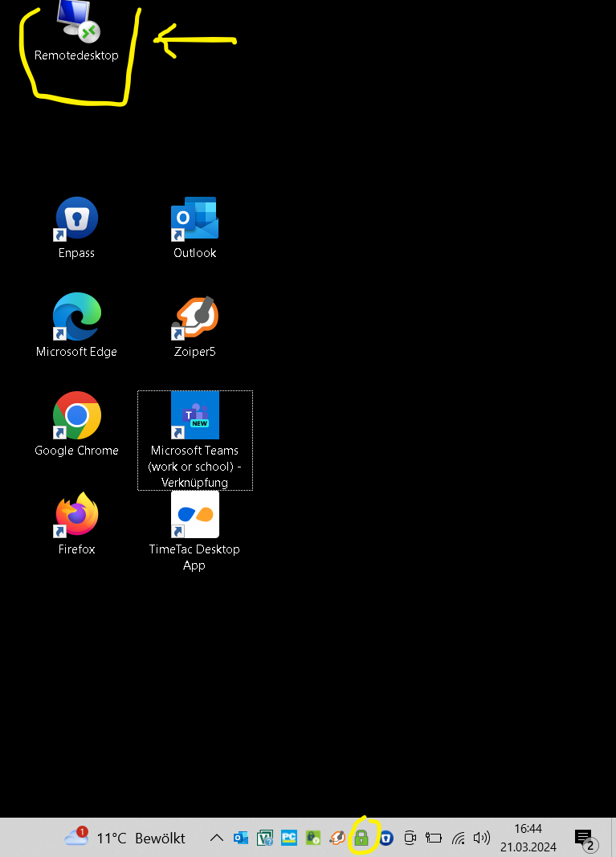Select the Firefox desktop icon
Image resolution: width=616 pixels, height=857 pixels.
tap(77, 515)
